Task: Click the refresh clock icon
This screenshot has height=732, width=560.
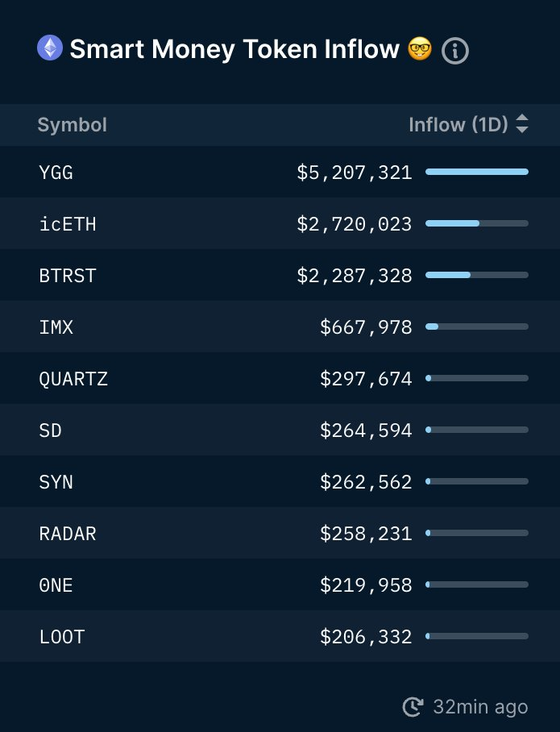Action: 413,707
